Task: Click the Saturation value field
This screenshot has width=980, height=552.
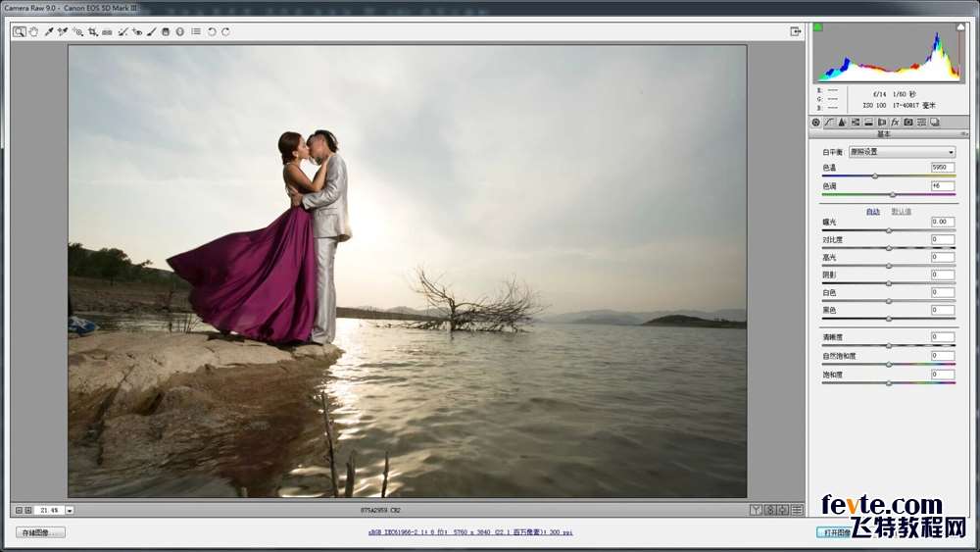Action: coord(943,375)
